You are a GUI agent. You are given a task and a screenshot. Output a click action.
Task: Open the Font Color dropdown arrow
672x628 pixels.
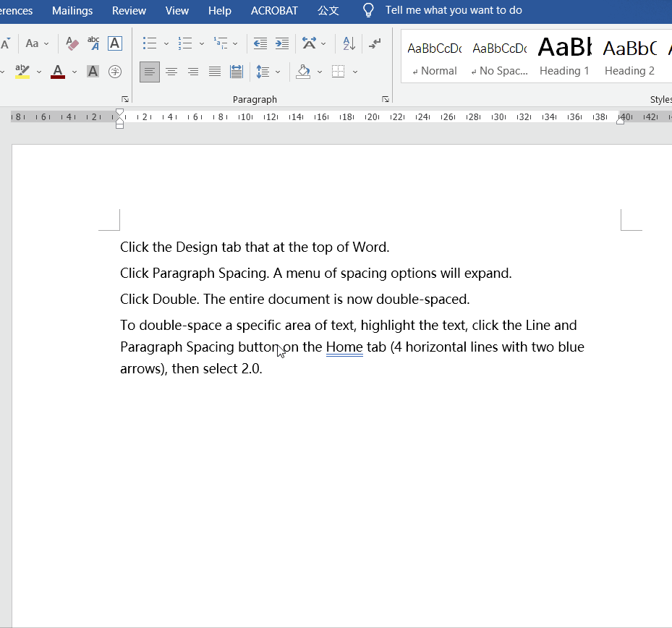click(x=74, y=71)
